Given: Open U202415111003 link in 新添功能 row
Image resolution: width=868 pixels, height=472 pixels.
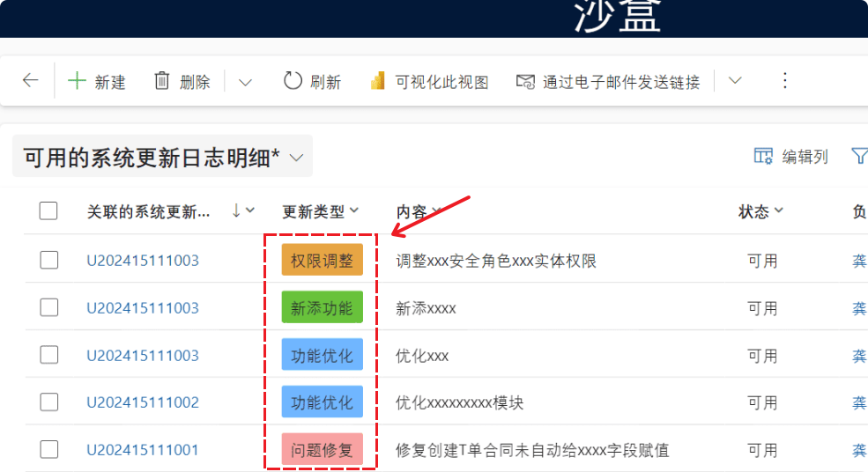Looking at the screenshot, I should pyautogui.click(x=142, y=307).
